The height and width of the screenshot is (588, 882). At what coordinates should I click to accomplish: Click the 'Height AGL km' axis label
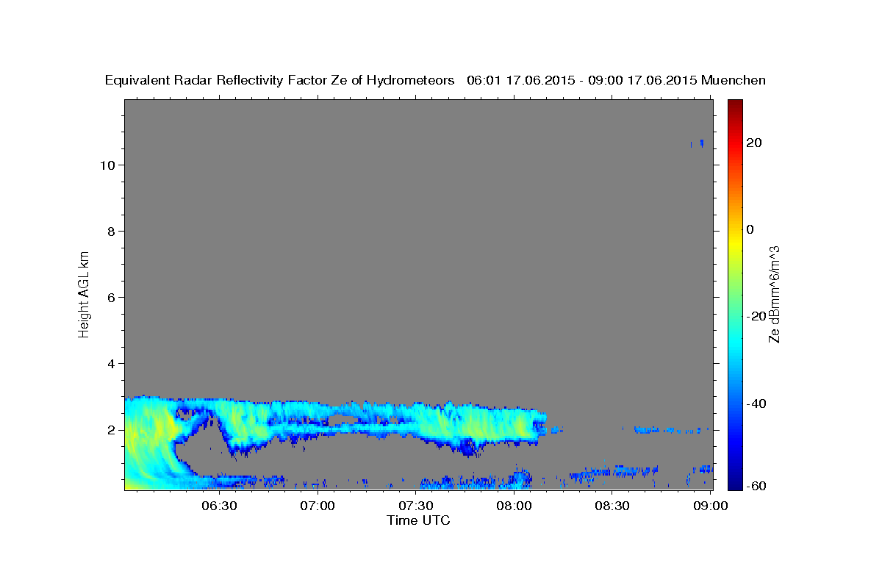click(x=84, y=293)
